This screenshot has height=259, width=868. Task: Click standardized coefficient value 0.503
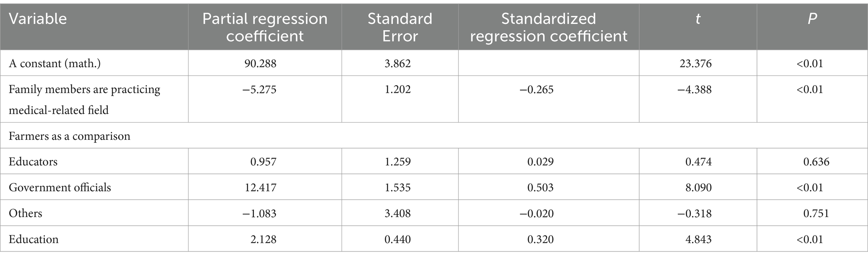tap(540, 187)
